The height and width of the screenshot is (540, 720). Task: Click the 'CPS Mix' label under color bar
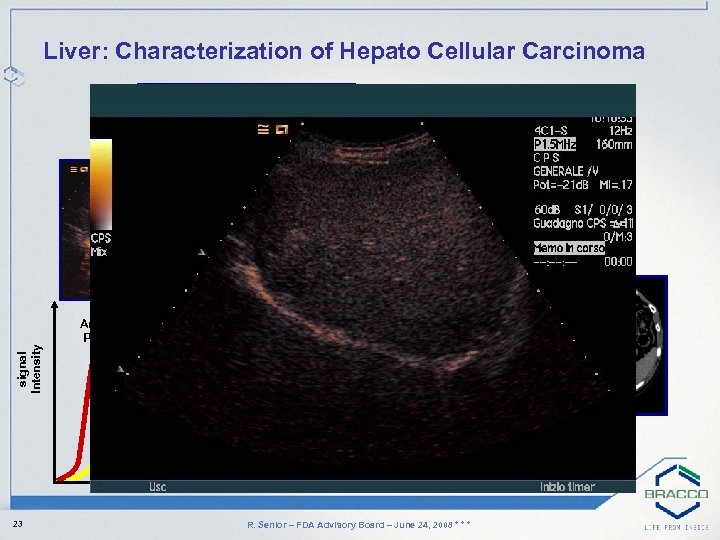point(100,245)
